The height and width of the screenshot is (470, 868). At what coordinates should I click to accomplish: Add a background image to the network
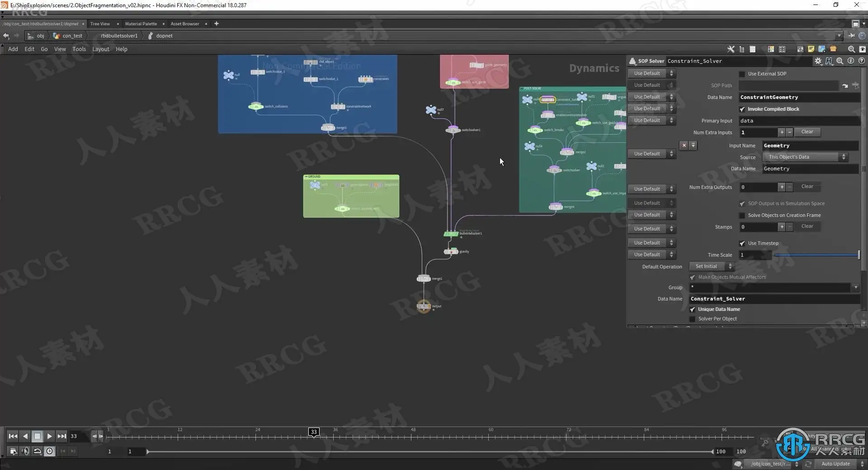pyautogui.click(x=822, y=49)
